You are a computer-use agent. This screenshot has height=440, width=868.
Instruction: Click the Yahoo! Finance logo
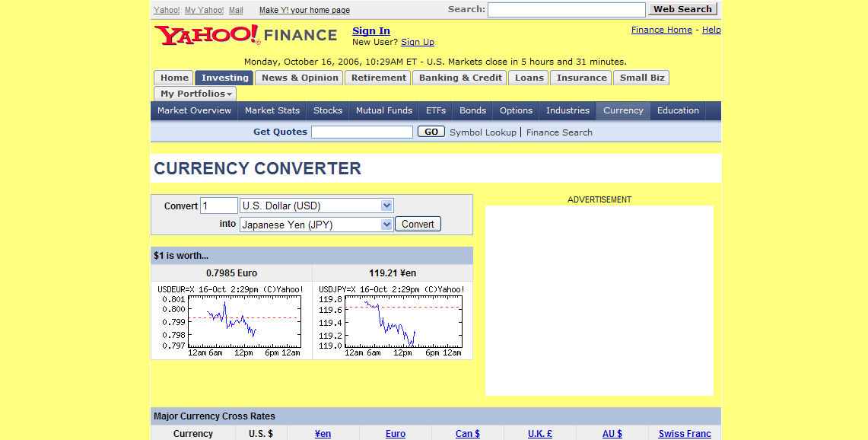coord(246,35)
